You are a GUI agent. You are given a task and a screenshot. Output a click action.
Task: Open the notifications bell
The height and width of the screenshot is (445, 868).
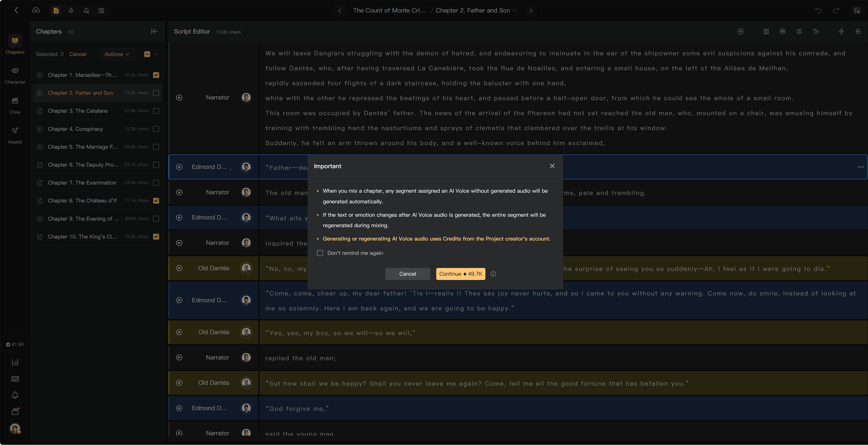coord(15,395)
